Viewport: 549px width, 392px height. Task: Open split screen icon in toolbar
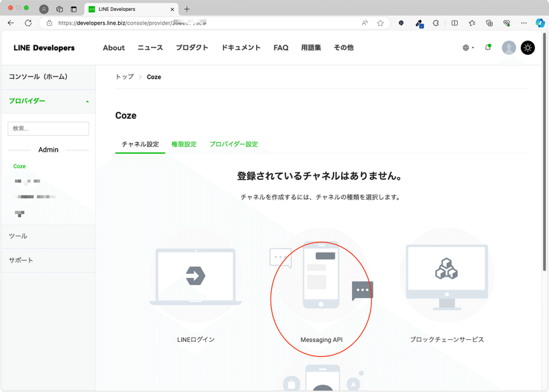point(454,23)
